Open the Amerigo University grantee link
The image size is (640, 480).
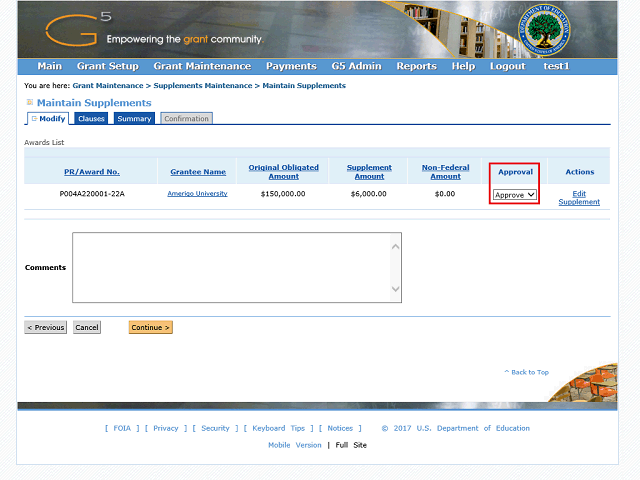point(197,193)
